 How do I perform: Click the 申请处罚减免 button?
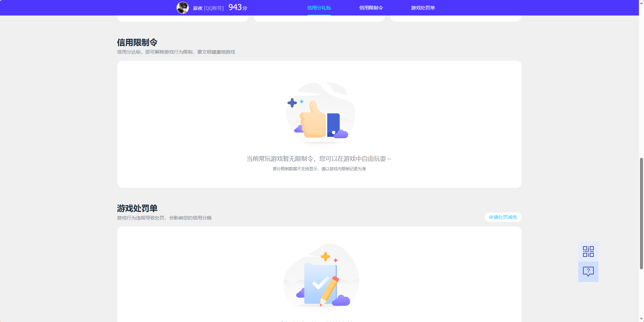pyautogui.click(x=502, y=217)
